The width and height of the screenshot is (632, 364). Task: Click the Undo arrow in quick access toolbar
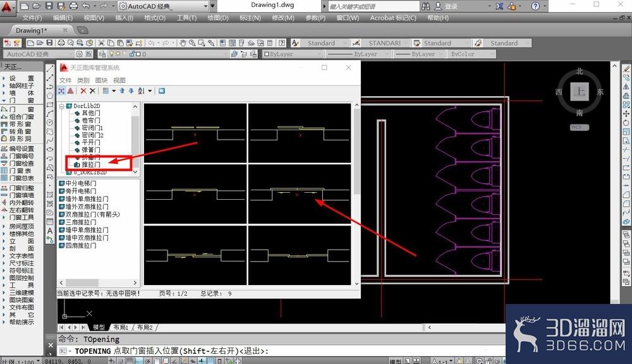click(86, 6)
